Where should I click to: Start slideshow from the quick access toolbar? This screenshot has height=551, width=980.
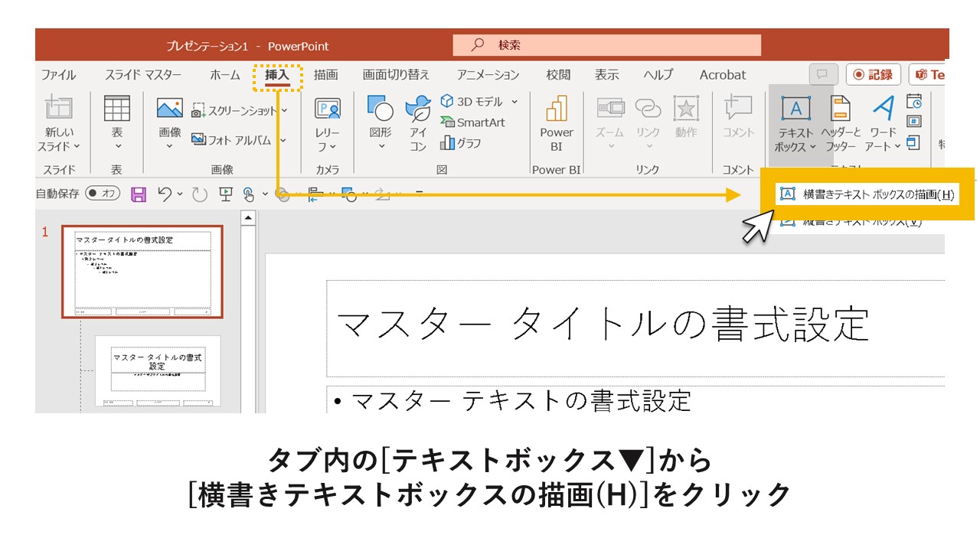pos(224,195)
